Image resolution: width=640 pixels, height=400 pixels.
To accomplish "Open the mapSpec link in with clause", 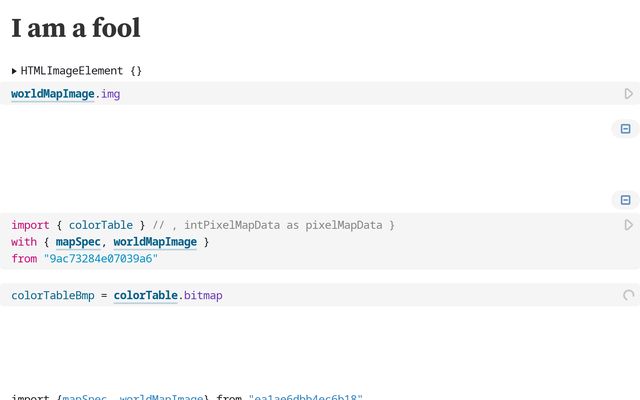I will point(77,242).
